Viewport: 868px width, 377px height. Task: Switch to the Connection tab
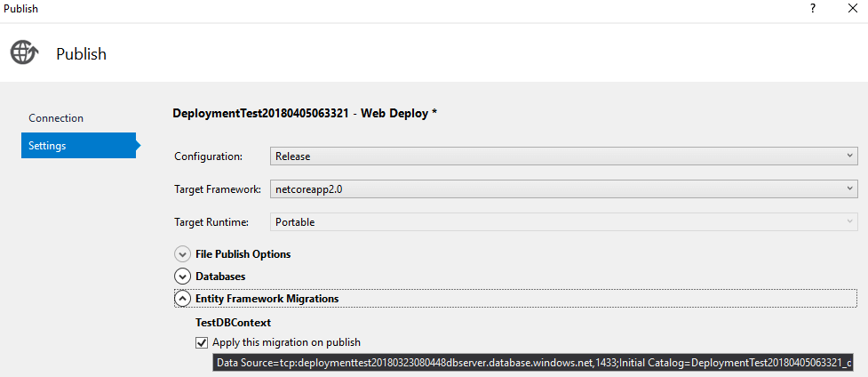pyautogui.click(x=56, y=118)
